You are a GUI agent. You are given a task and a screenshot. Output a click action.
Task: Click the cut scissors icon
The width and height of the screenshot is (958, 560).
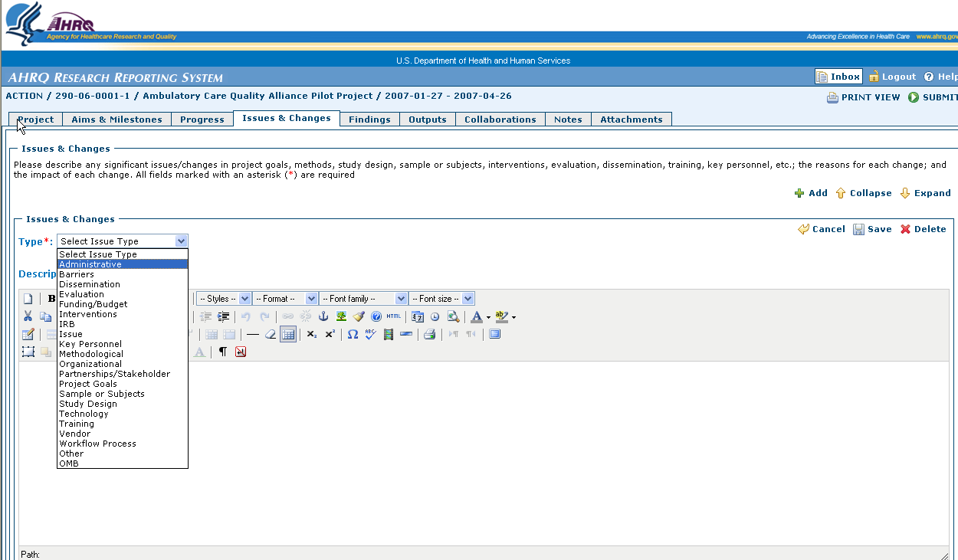pyautogui.click(x=28, y=316)
